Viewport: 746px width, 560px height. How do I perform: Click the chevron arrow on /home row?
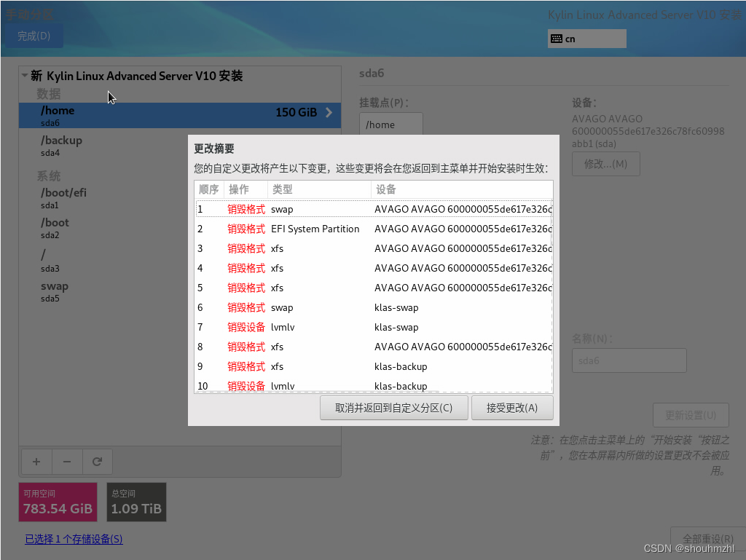[x=329, y=113]
